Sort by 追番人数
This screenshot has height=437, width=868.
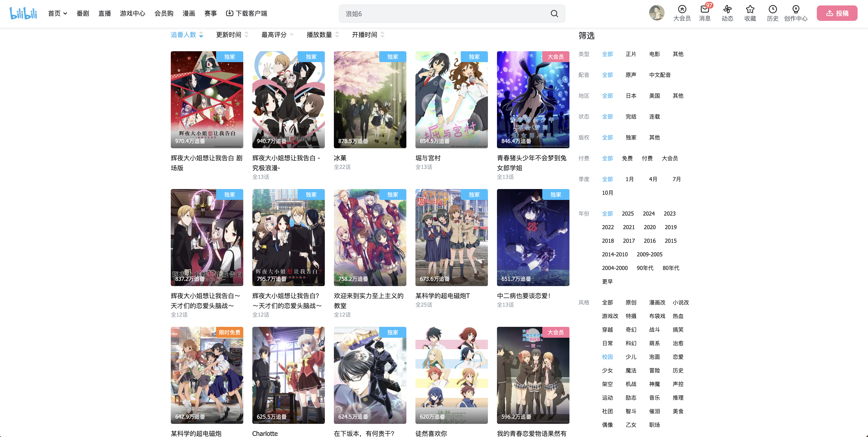pyautogui.click(x=187, y=35)
